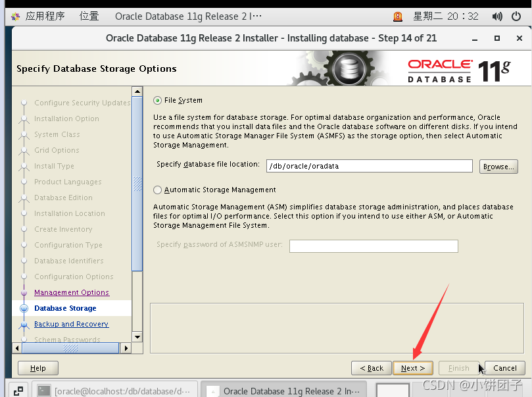Click the disabled Finish button

click(x=459, y=368)
